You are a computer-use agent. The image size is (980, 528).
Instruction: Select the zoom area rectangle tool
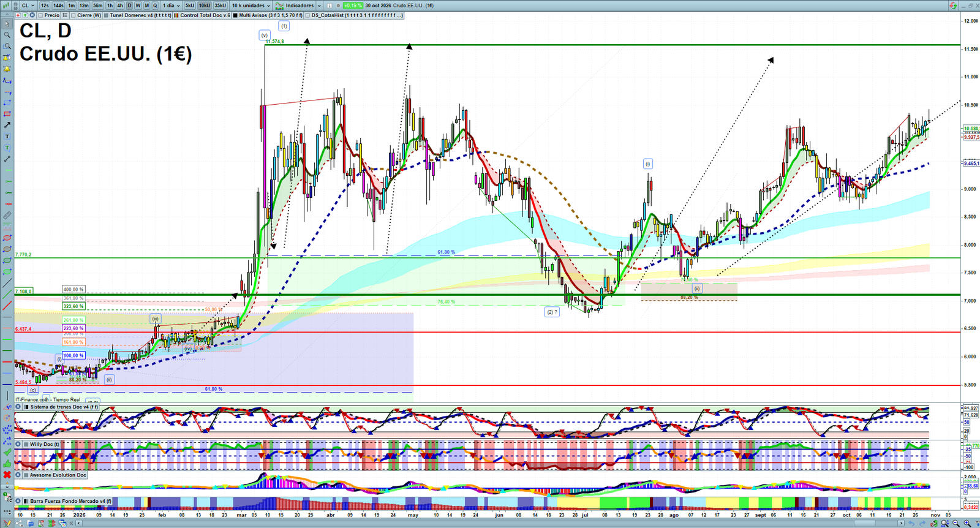click(7, 46)
